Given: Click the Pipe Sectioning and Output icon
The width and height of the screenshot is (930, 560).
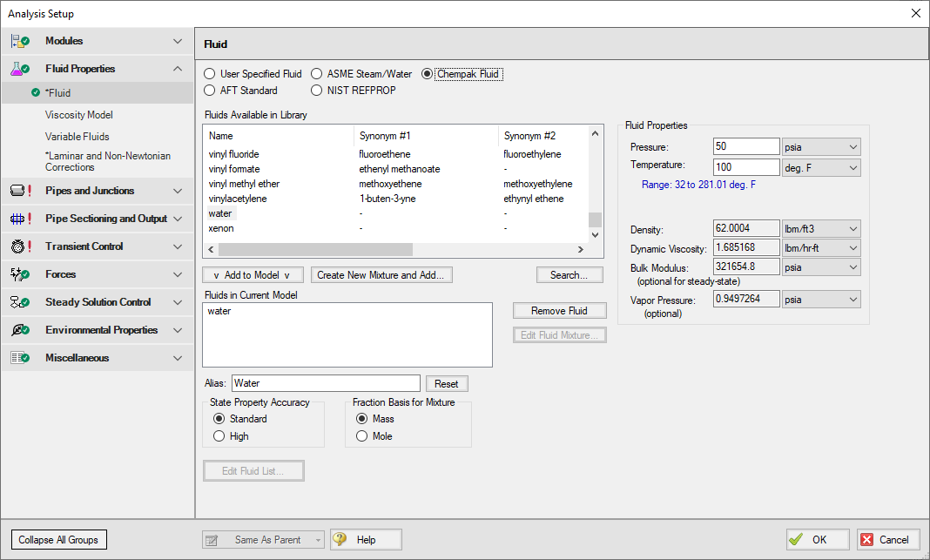Looking at the screenshot, I should pyautogui.click(x=21, y=219).
